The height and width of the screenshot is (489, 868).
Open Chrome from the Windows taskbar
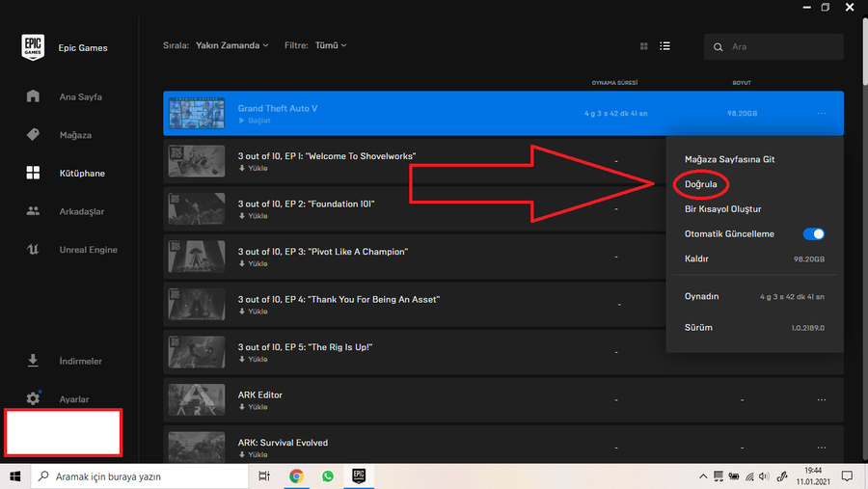pyautogui.click(x=296, y=476)
